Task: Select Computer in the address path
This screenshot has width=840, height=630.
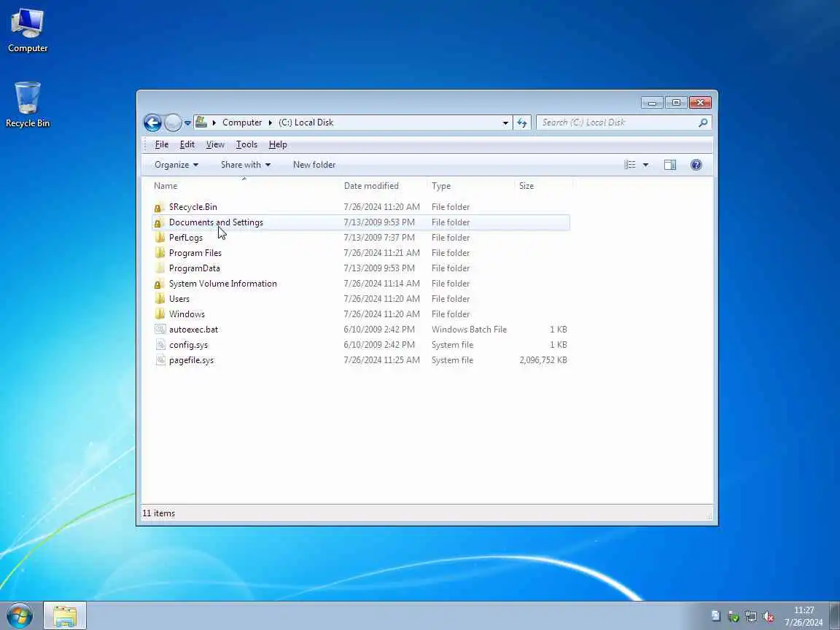Action: coord(242,122)
